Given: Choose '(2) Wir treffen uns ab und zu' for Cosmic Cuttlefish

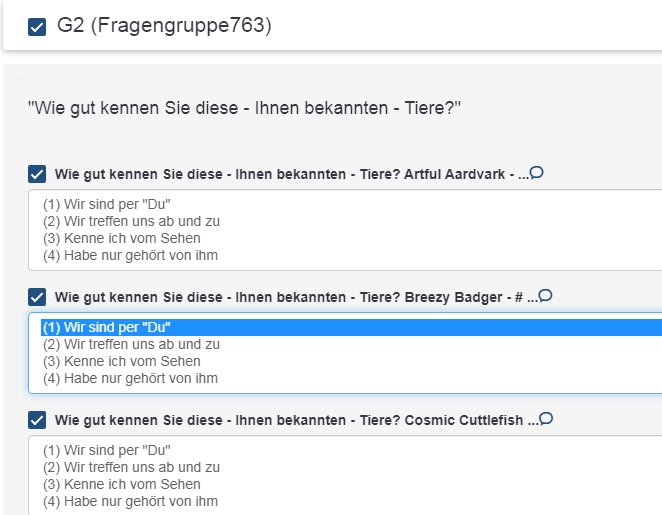Looking at the screenshot, I should (x=131, y=467).
